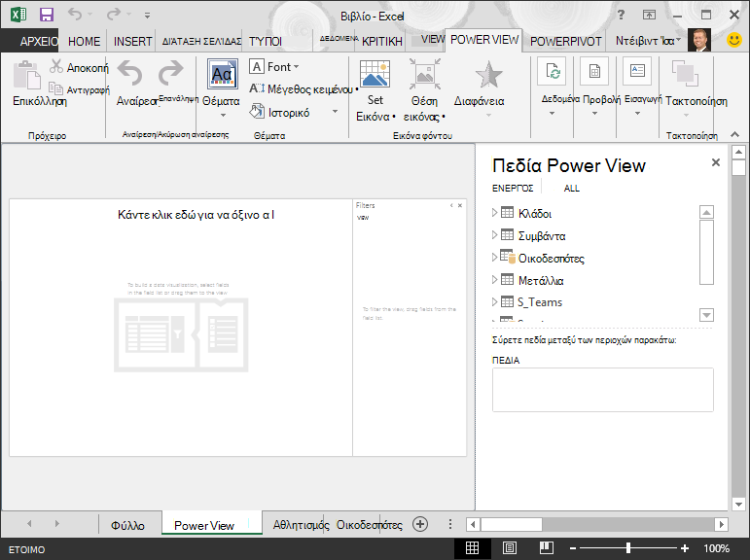Click the large Επανάληψη redo icon
Viewport: 750px width, 560px height.
point(171,73)
